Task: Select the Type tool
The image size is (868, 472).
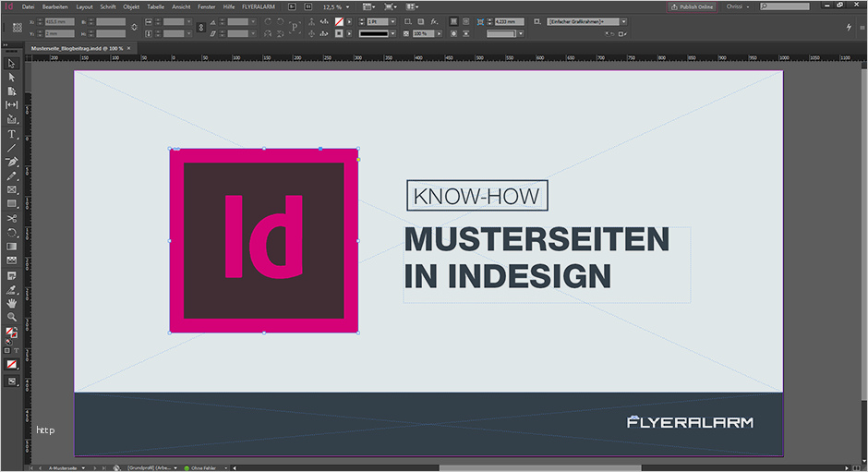Action: pos(12,135)
